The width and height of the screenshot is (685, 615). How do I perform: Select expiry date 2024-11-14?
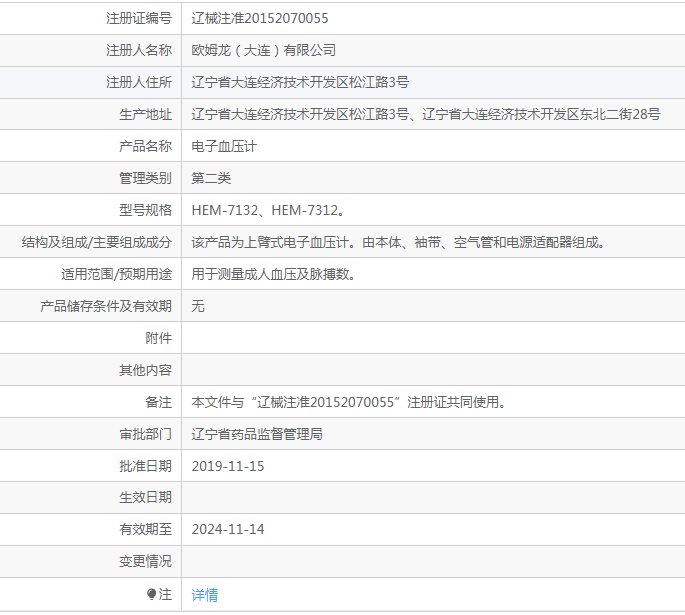(228, 529)
